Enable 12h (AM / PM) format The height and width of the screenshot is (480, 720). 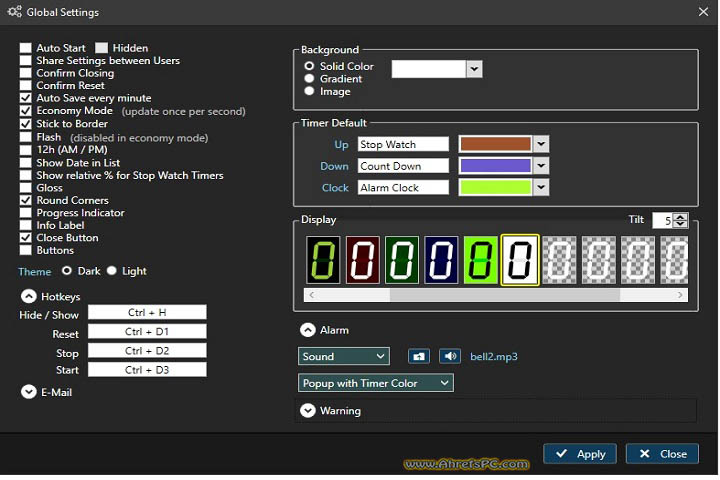coord(26,150)
